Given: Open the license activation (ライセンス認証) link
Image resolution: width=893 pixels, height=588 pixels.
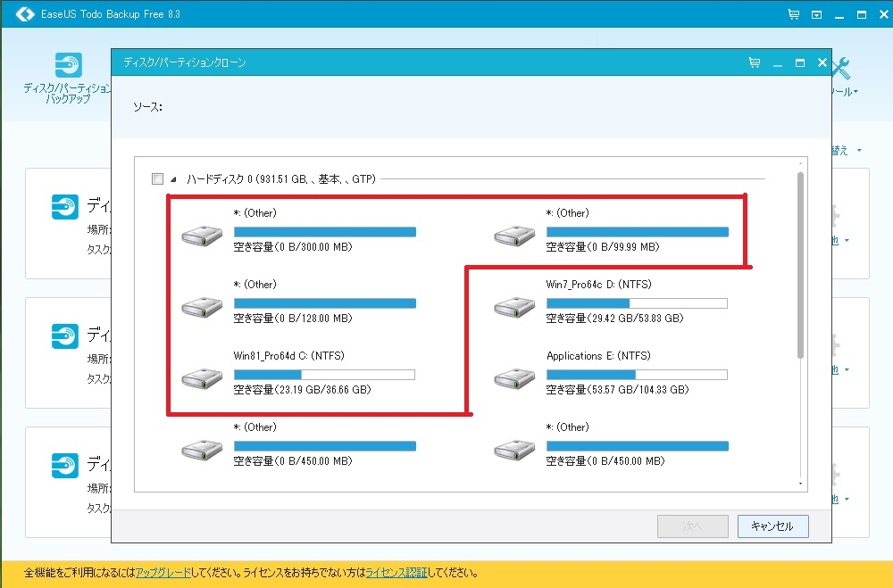Looking at the screenshot, I should [396, 573].
